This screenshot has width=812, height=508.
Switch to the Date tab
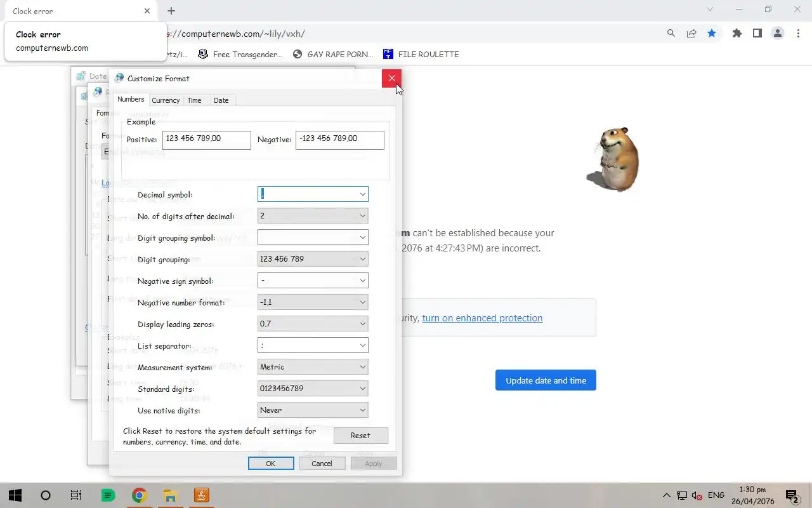pos(221,100)
